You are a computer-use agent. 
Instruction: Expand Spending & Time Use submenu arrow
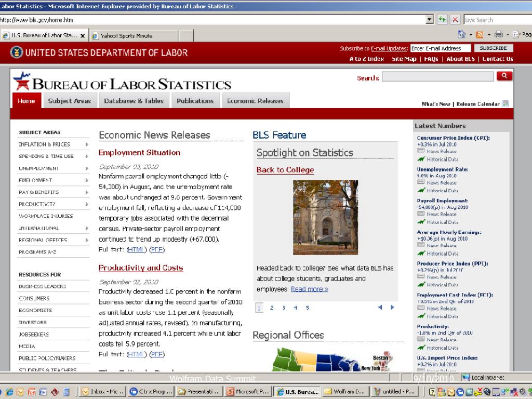click(87, 156)
